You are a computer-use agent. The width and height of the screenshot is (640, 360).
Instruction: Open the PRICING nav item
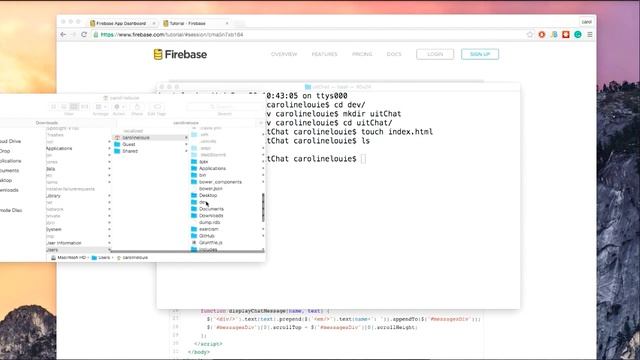click(x=362, y=54)
